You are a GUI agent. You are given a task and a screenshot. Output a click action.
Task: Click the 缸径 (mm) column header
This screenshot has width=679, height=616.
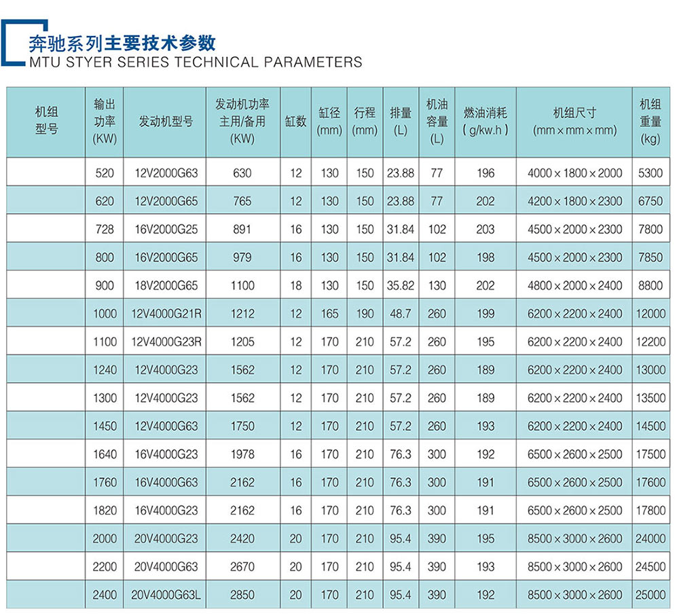click(x=329, y=122)
